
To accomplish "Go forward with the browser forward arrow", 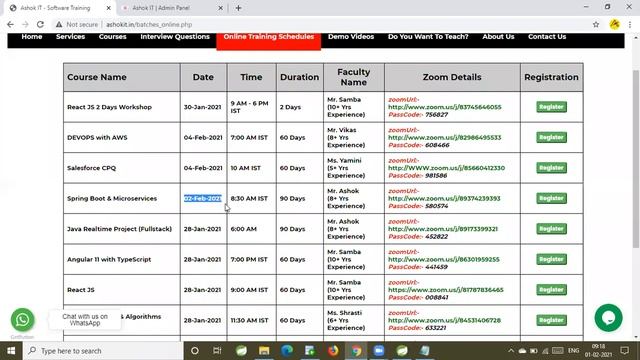I will 25,24.
